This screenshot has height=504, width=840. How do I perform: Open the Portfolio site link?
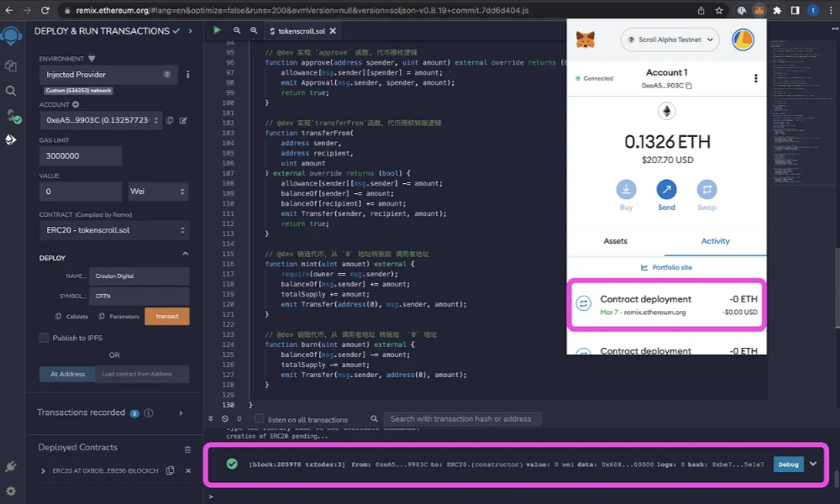click(666, 267)
